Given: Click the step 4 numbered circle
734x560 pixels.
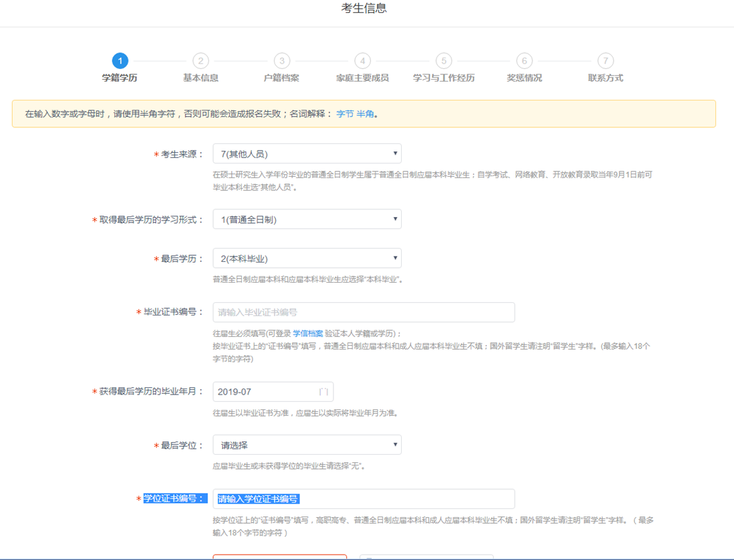Looking at the screenshot, I should tap(362, 61).
